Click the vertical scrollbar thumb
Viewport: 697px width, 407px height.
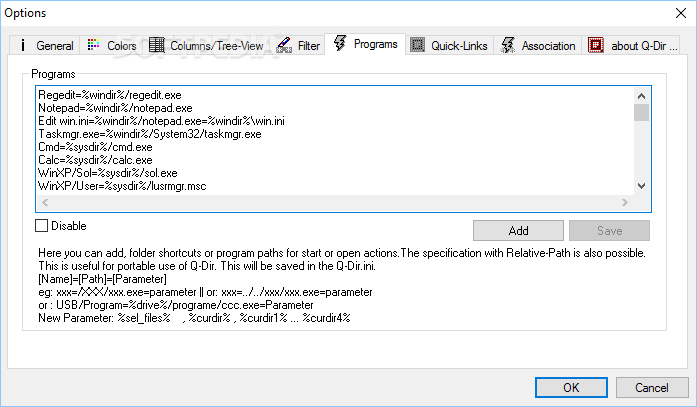click(x=641, y=112)
